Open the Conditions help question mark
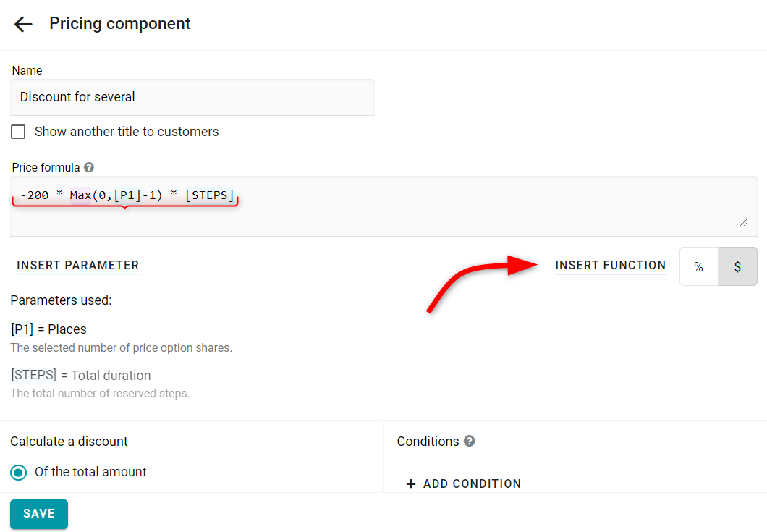 click(x=469, y=441)
